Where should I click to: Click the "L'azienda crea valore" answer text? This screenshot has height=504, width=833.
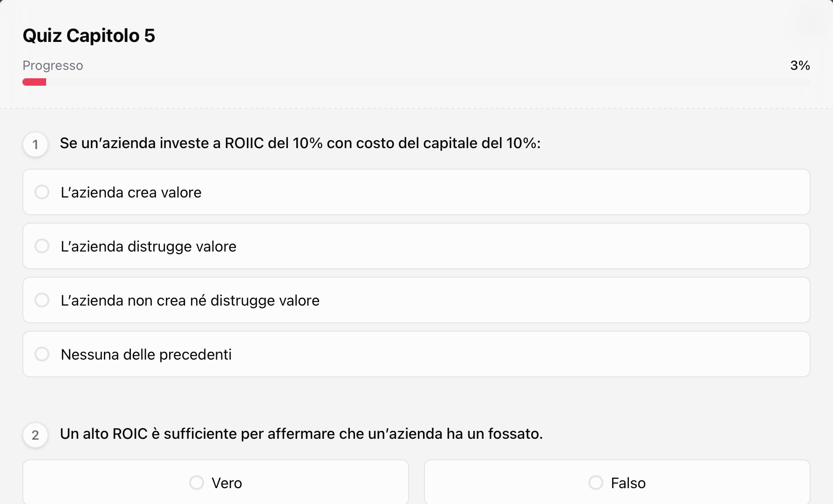pos(131,192)
